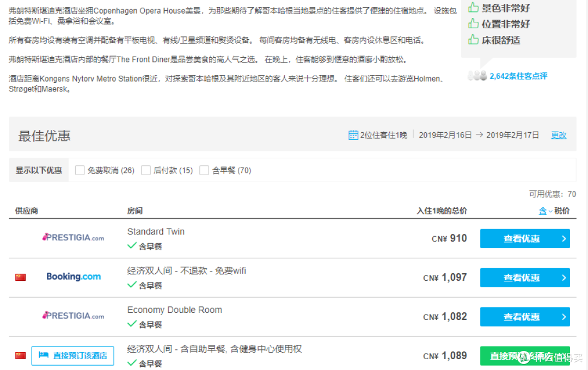Screen dimensions: 588x370
Task: Click the Booking.com logo
Action: pyautogui.click(x=73, y=276)
